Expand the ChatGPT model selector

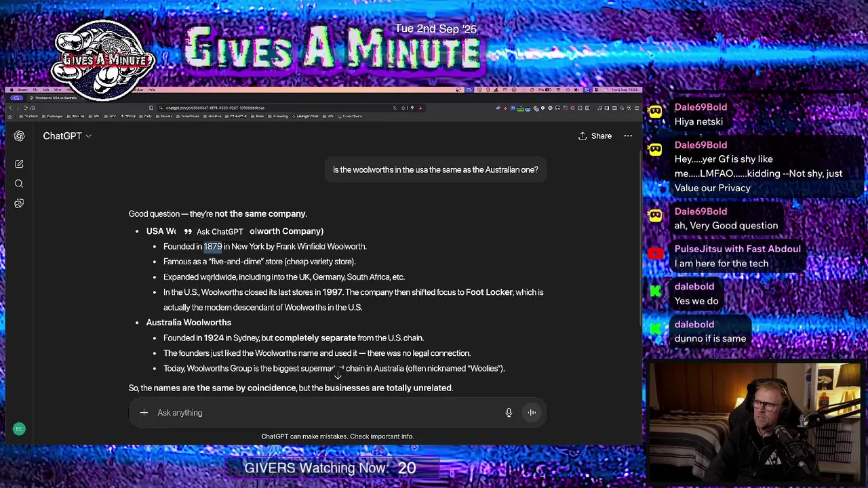67,136
